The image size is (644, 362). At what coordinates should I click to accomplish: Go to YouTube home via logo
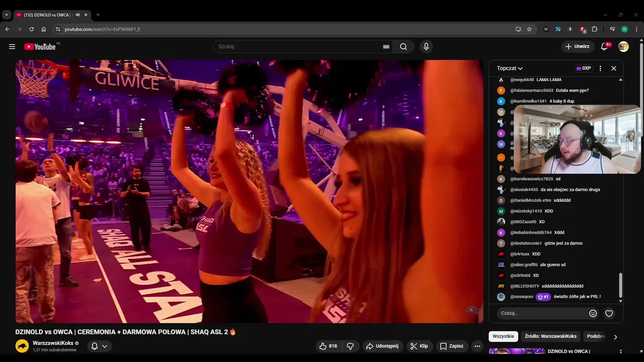point(40,47)
